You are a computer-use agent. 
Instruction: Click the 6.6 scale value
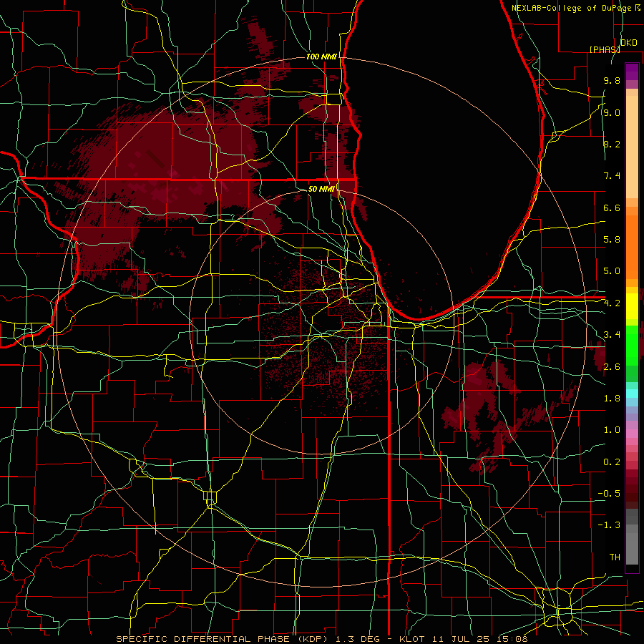tap(612, 208)
